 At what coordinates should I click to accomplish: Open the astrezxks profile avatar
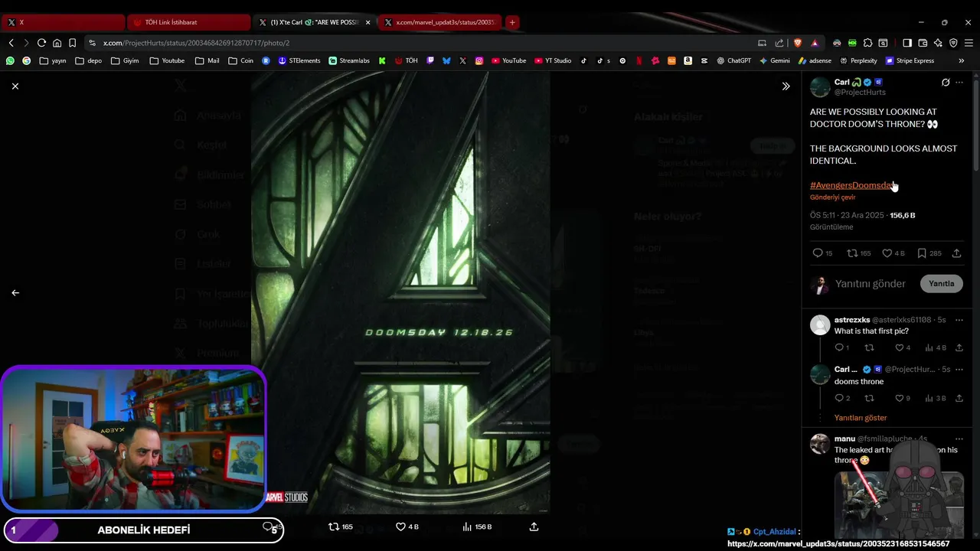pos(820,324)
